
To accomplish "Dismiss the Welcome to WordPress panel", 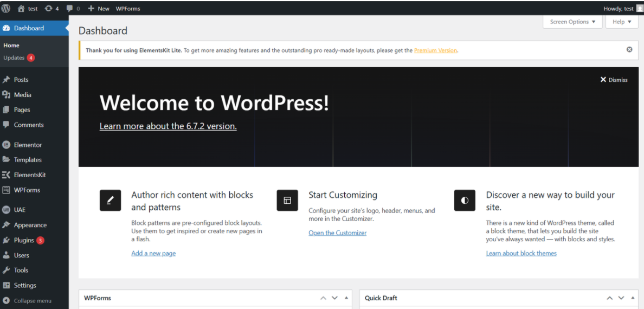I will (x=614, y=80).
